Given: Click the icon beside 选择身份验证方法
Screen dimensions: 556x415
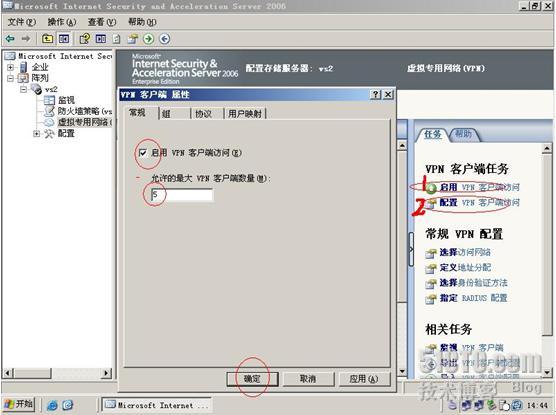Looking at the screenshot, I should [430, 283].
